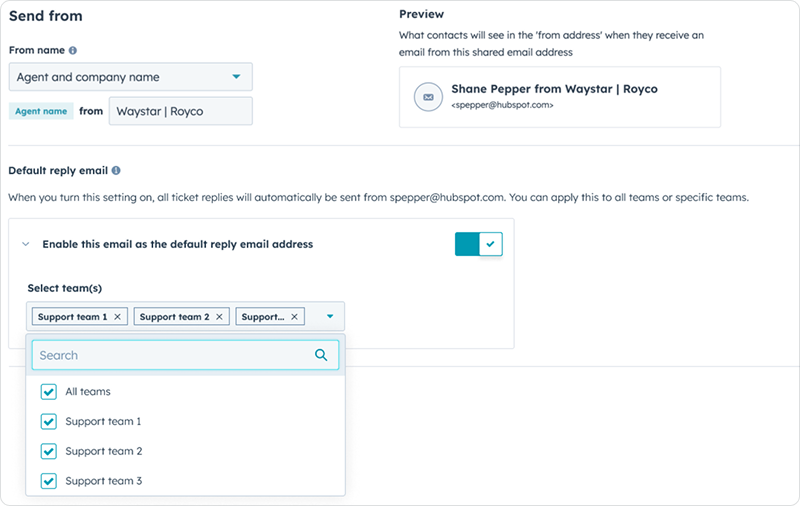
Task: Click the Select team(s) dropdown arrow
Action: click(330, 316)
